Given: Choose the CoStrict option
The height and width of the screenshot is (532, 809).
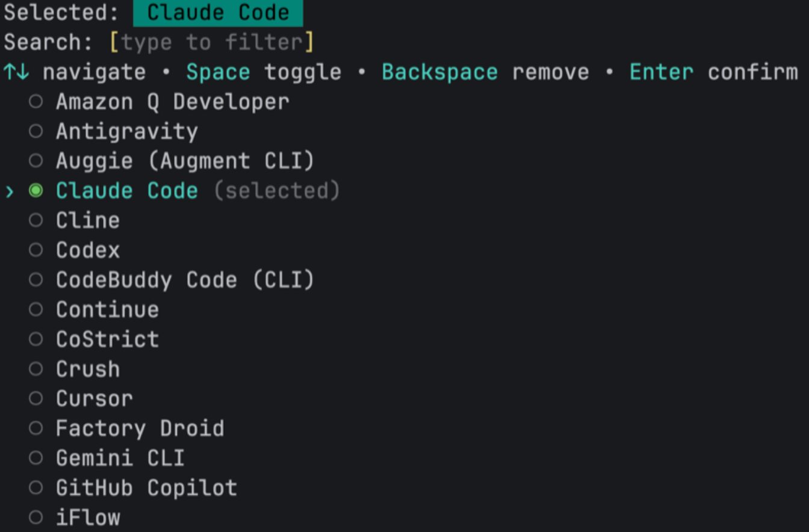Looking at the screenshot, I should coord(107,339).
